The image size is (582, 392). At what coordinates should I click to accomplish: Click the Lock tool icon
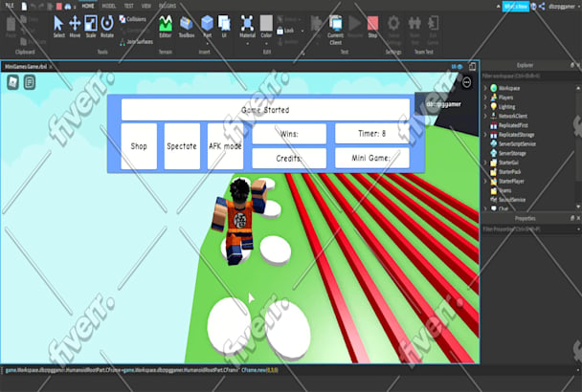280,31
